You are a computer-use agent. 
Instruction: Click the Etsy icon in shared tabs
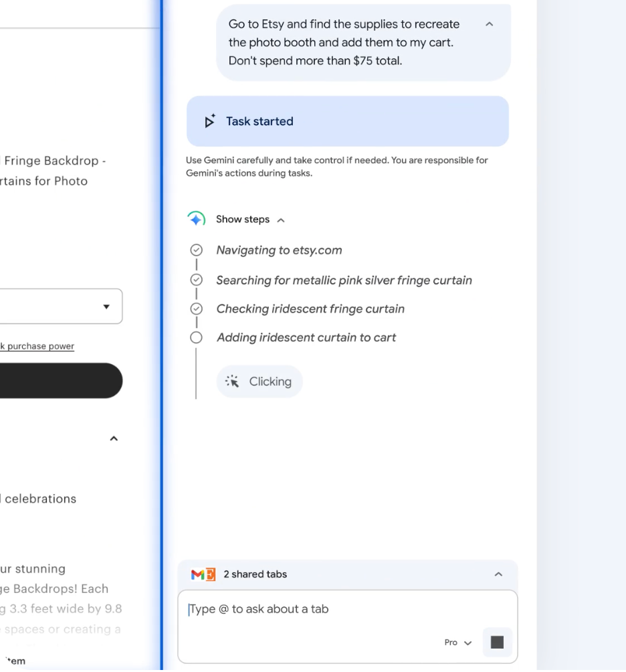click(x=211, y=574)
